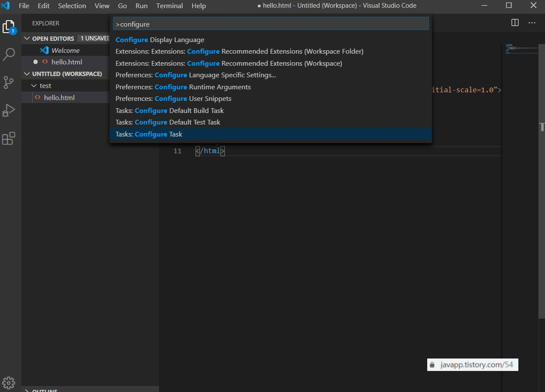The height and width of the screenshot is (392, 545).
Task: Choose Tasks: Configure Default Test Task
Action: tap(271, 122)
